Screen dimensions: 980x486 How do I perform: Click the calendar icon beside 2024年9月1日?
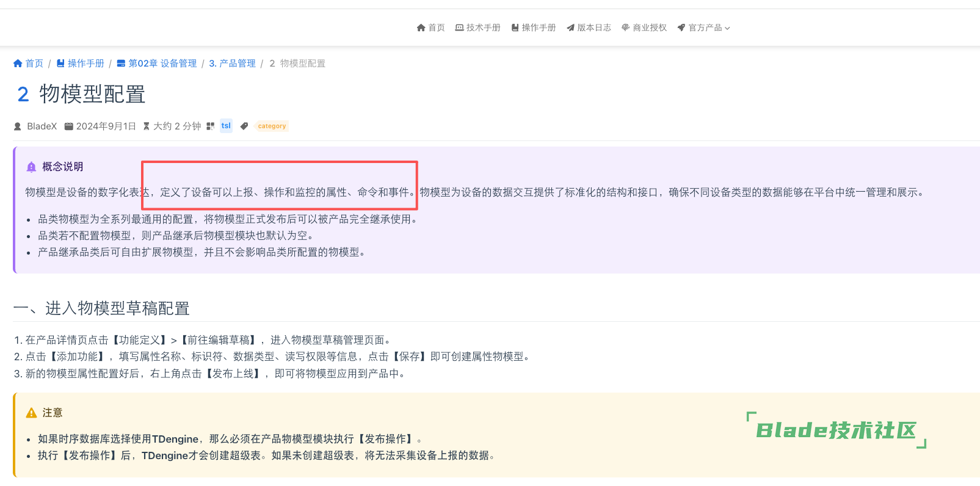point(69,126)
